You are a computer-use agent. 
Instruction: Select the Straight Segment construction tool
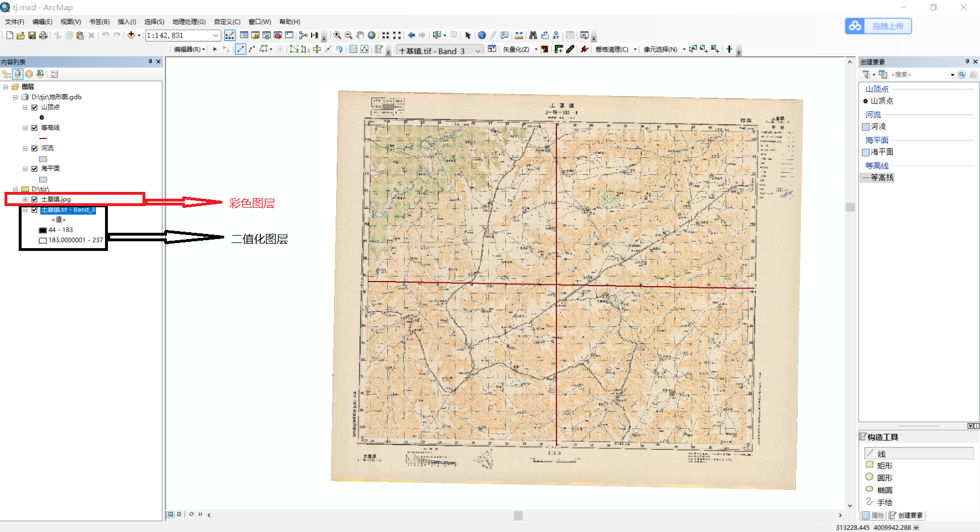coord(241,49)
